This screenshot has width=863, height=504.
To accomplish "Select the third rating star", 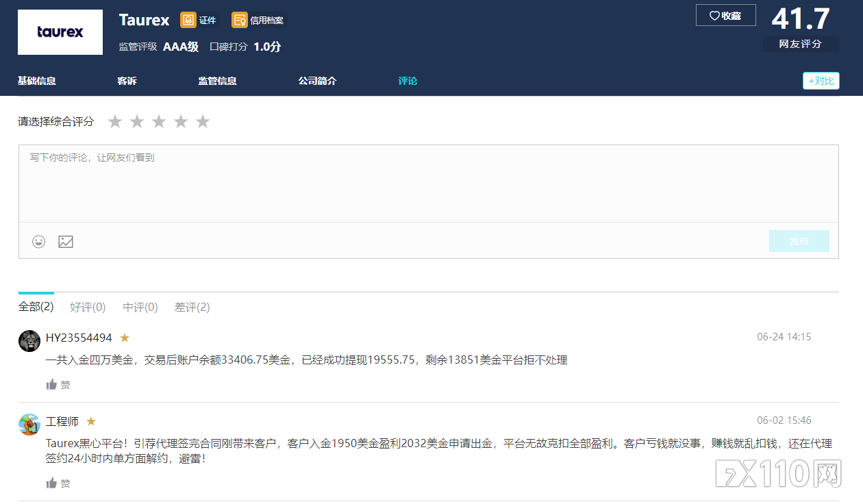I will point(159,121).
